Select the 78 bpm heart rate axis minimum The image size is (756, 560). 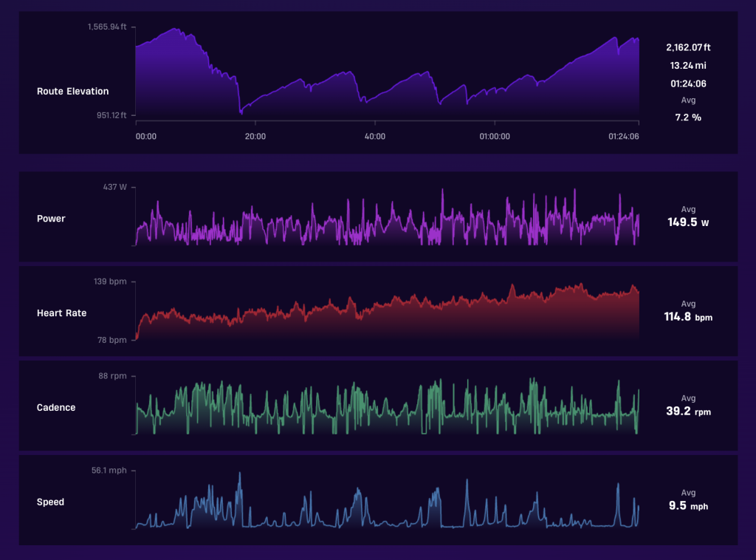tap(112, 340)
